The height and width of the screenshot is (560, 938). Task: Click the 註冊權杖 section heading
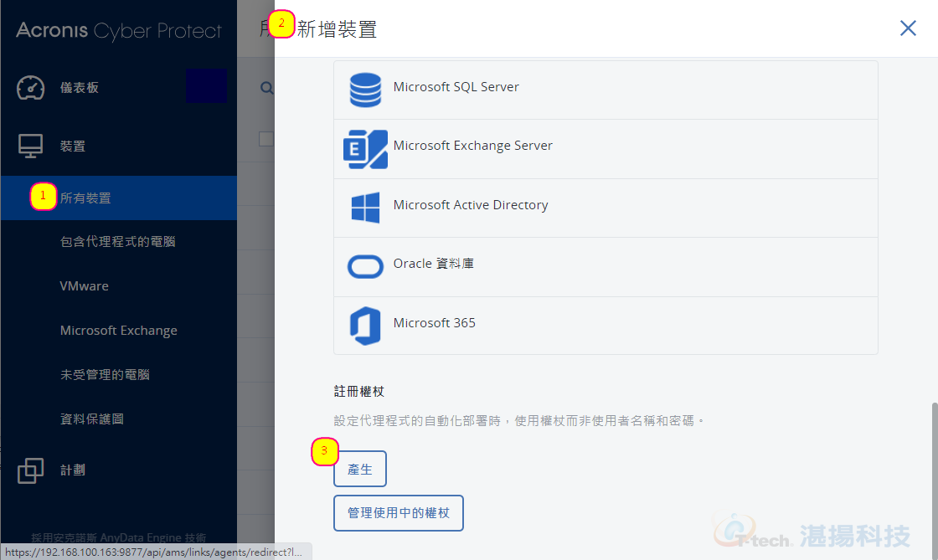click(359, 392)
